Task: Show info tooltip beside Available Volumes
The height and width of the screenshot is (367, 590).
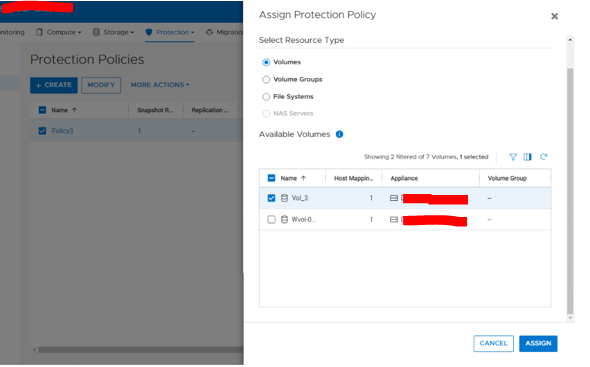Action: 339,134
